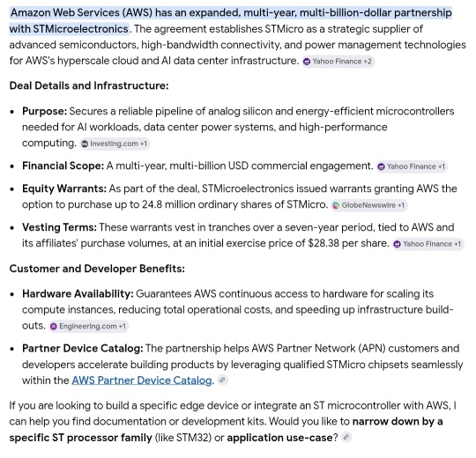This screenshot has width=476, height=458.
Task: Click the bold Equity Warrants: label
Action: point(64,188)
